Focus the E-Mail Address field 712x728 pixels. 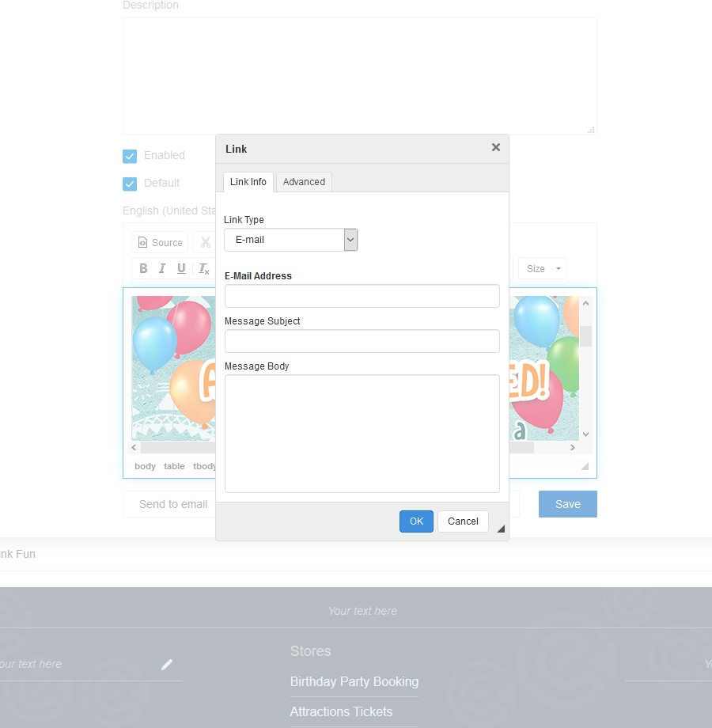pyautogui.click(x=362, y=296)
